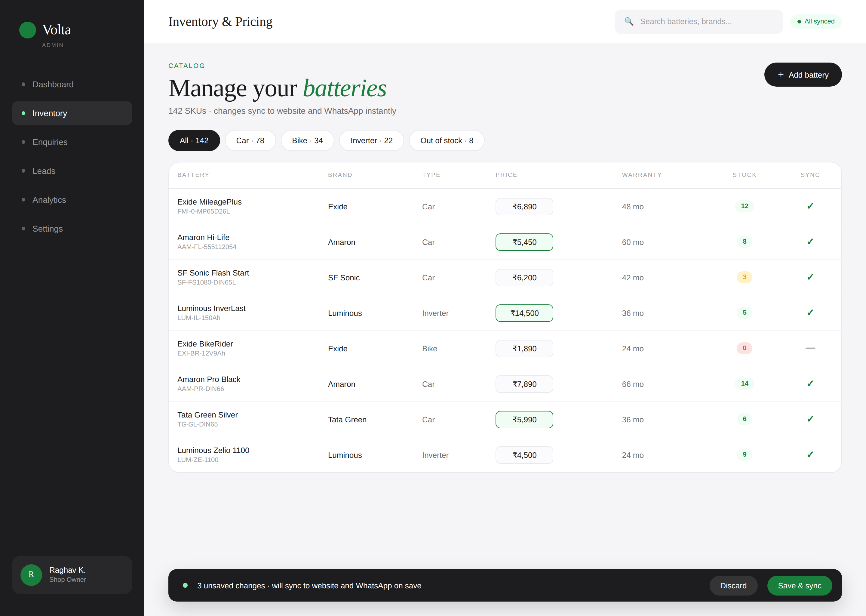The height and width of the screenshot is (616, 866).
Task: Click sync checkmark for Luminous InverLast
Action: pyautogui.click(x=810, y=313)
